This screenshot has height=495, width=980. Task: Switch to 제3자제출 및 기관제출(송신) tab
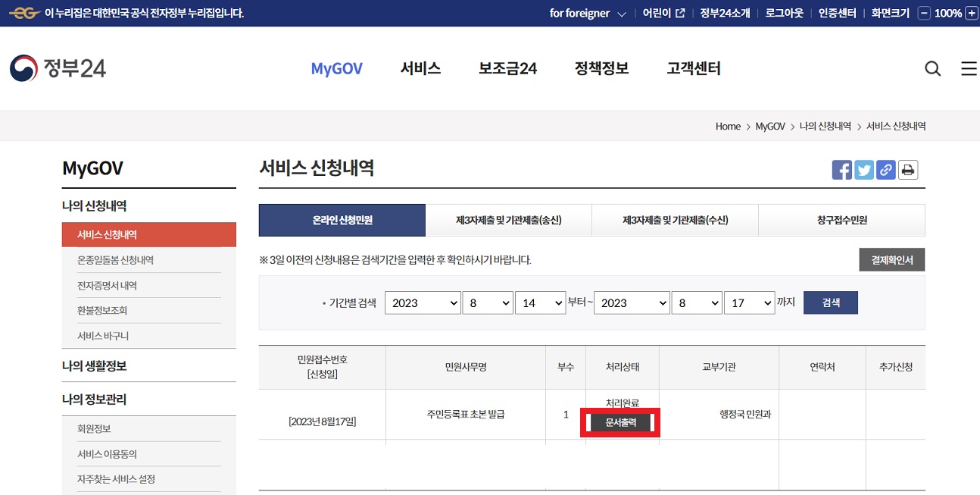tap(509, 220)
